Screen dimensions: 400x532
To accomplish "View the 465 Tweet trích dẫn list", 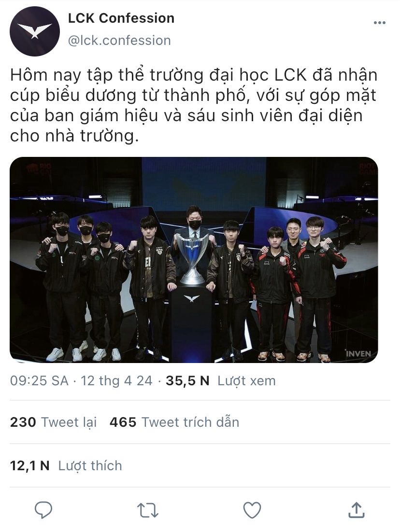I will [174, 422].
